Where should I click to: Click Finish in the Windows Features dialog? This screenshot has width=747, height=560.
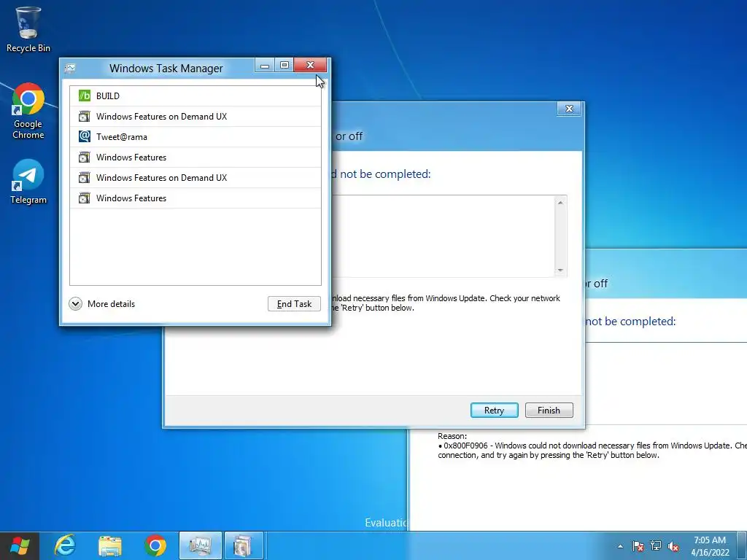[549, 410]
